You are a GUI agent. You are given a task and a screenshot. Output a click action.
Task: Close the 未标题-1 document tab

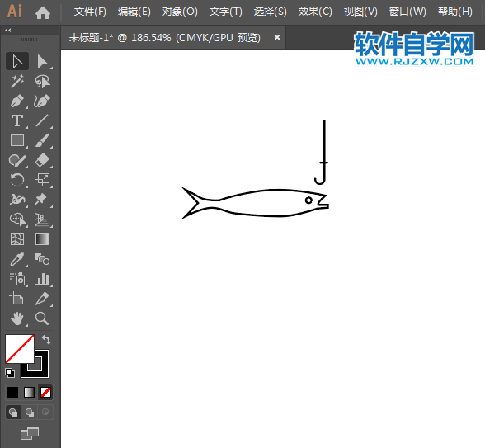click(277, 37)
